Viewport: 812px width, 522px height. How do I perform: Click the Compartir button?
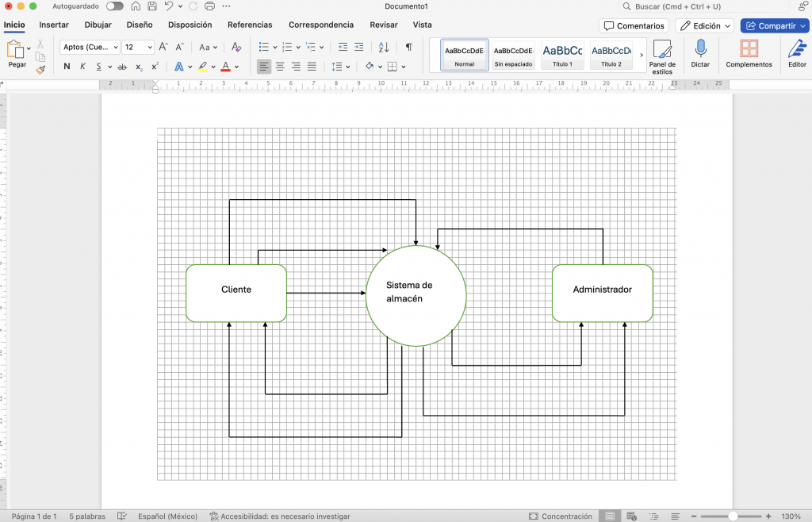tap(775, 26)
